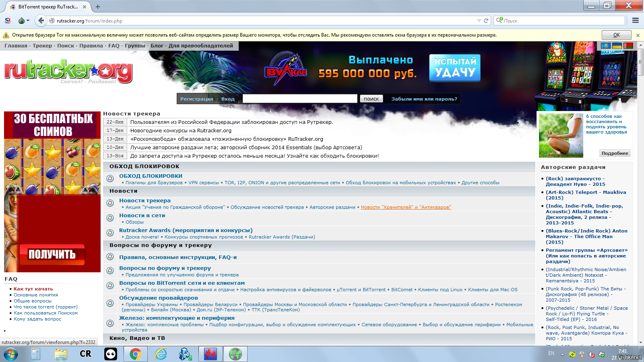The image size is (644, 362).
Task: Close the yellow notification bar with X
Action: coord(638,35)
